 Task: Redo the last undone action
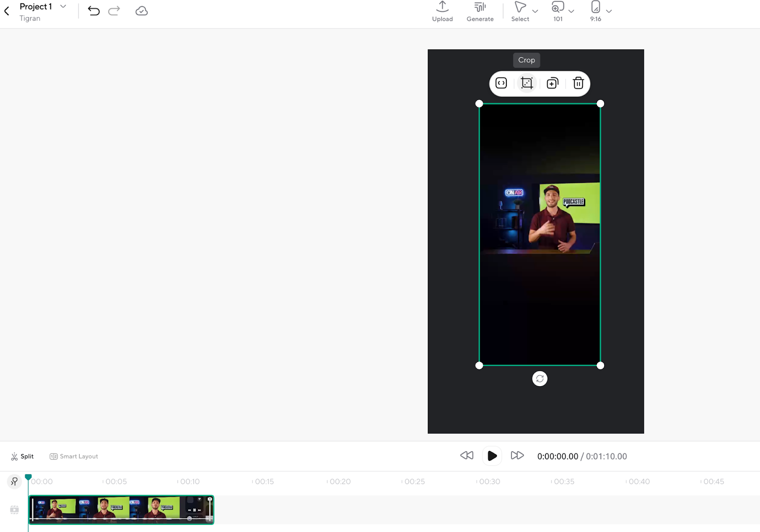click(x=114, y=11)
